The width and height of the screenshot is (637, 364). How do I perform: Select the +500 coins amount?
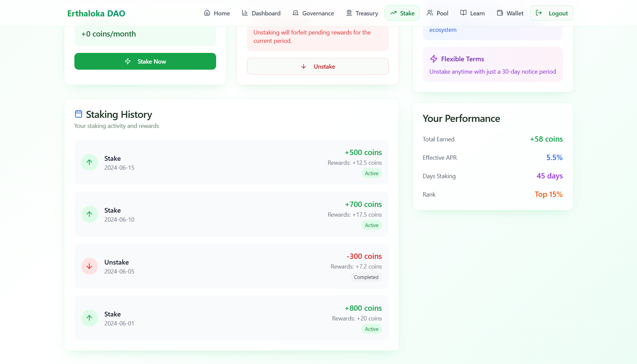pyautogui.click(x=363, y=152)
